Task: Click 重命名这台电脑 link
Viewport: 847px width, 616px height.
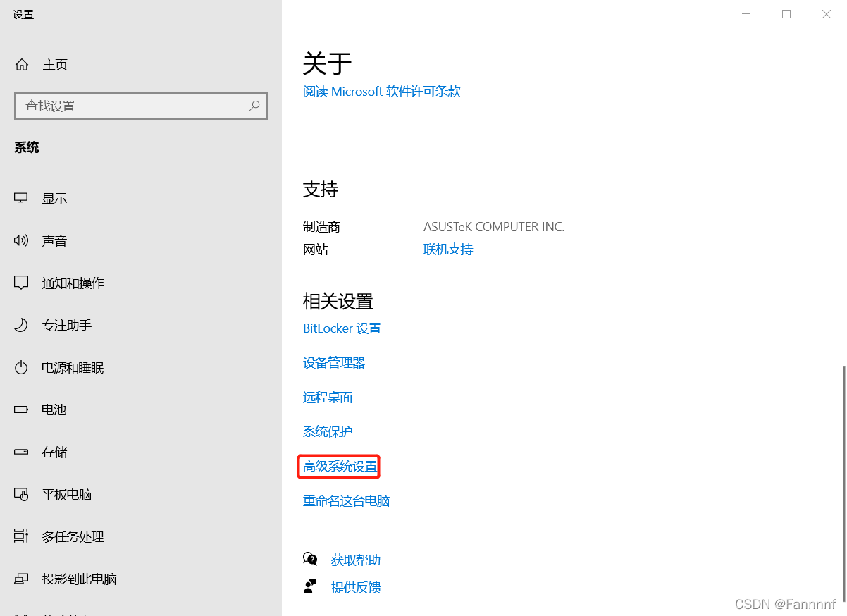Action: [x=347, y=500]
